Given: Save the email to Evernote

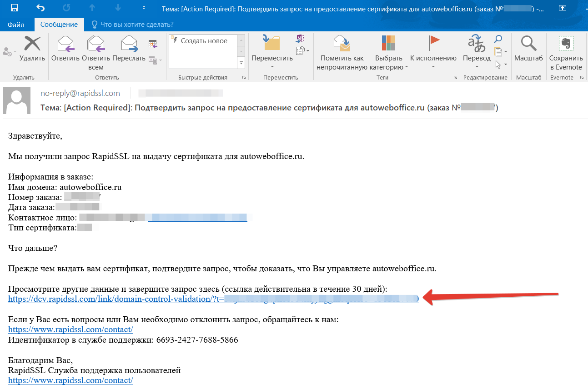Looking at the screenshot, I should point(566,53).
